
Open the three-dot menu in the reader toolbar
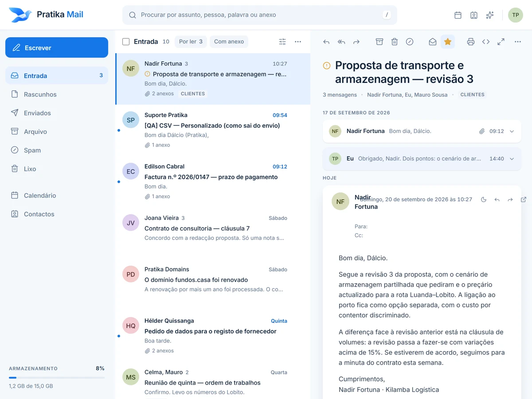518,42
